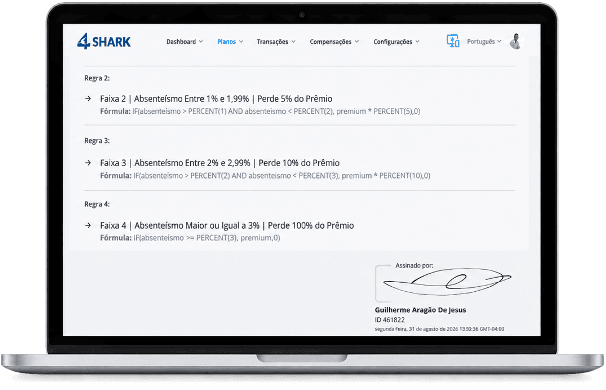Expand the Dashboard chevron arrow

pos(201,41)
